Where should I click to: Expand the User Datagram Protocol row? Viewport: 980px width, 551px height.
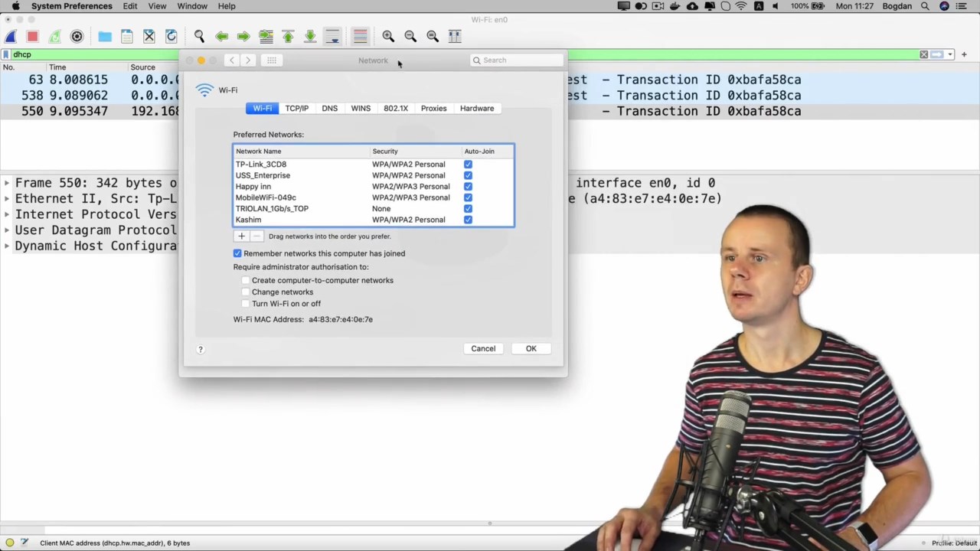[x=7, y=230]
